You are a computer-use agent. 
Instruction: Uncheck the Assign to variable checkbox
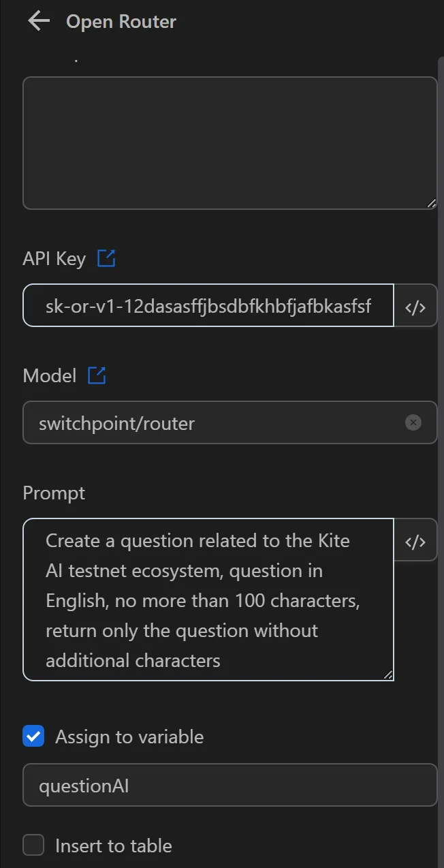[33, 736]
